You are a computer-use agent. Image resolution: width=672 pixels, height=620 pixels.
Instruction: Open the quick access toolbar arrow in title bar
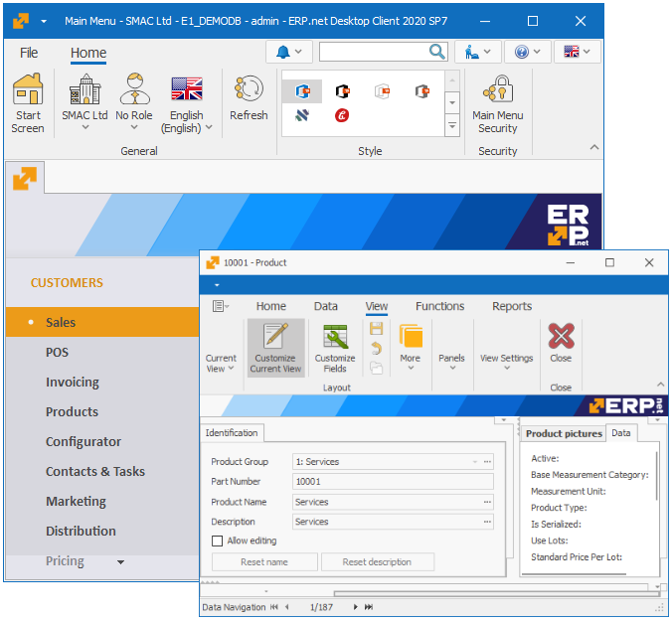44,21
